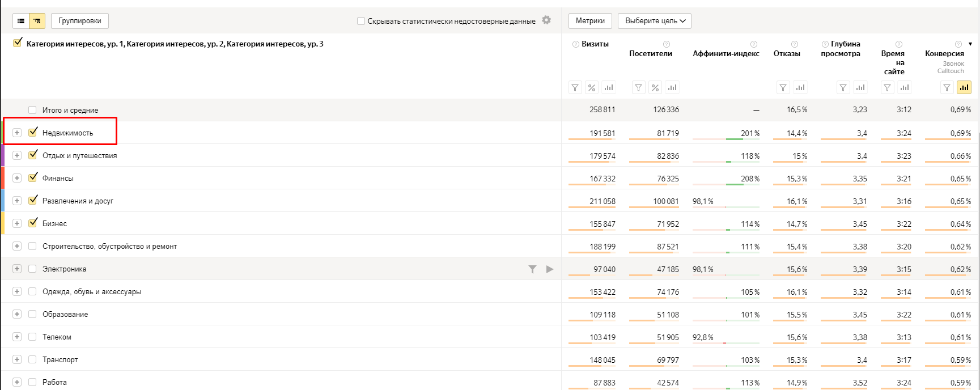The height and width of the screenshot is (390, 980).
Task: Click the chart icon under Посетители
Action: (672, 88)
